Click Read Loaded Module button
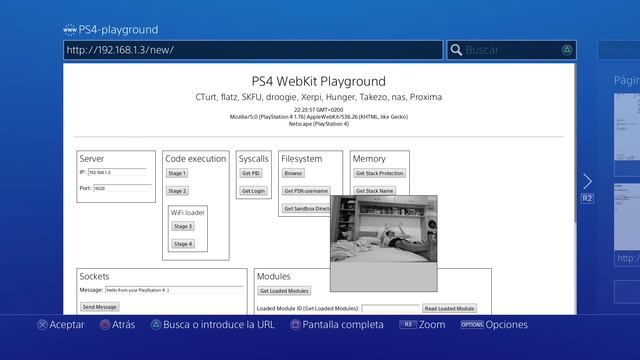640x360 pixels. 449,308
